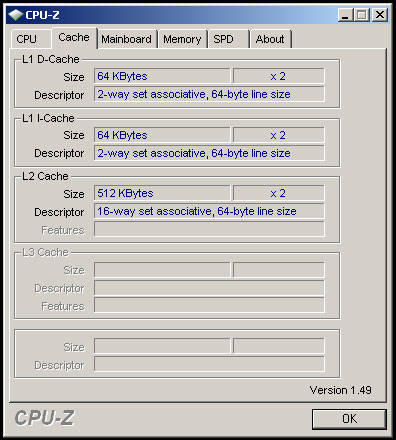Click the empty L2 Cache Features field
This screenshot has width=396, height=440.
coord(209,229)
